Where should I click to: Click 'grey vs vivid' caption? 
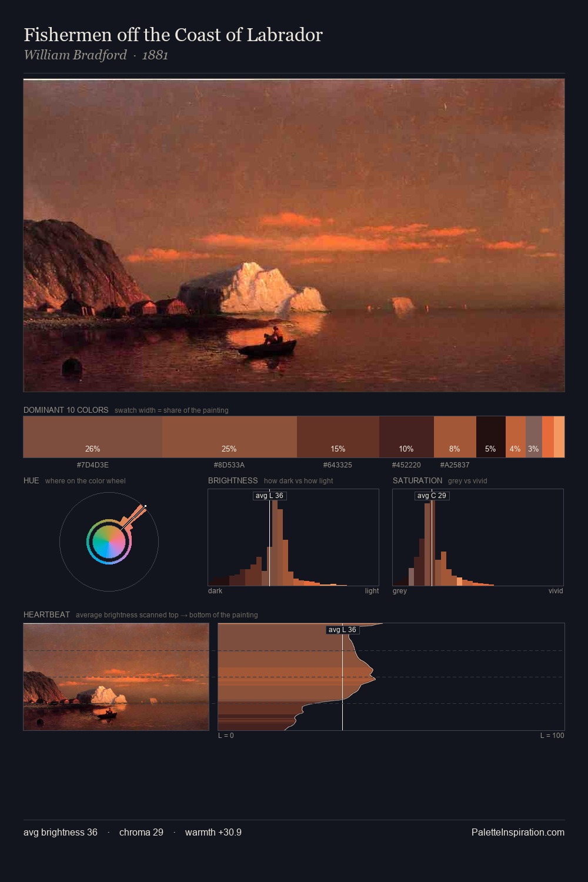(x=467, y=481)
